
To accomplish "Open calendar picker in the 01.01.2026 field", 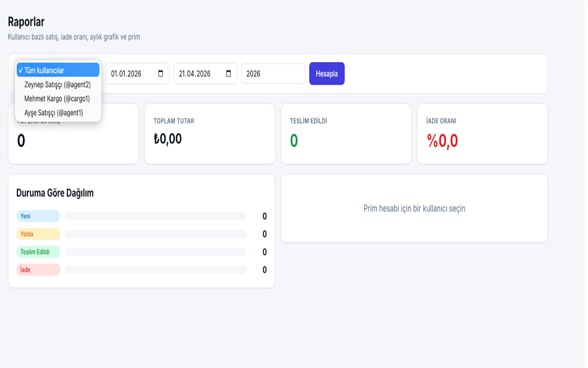I will pyautogui.click(x=161, y=74).
